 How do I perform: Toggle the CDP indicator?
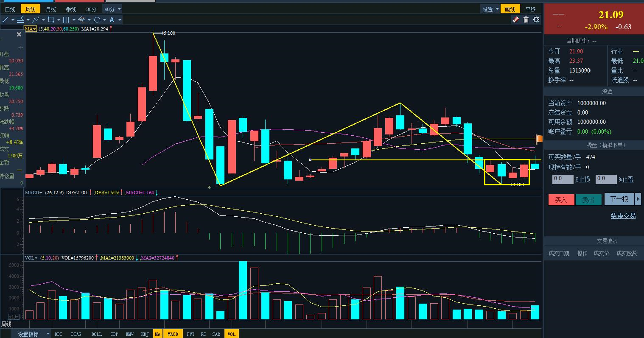114,334
